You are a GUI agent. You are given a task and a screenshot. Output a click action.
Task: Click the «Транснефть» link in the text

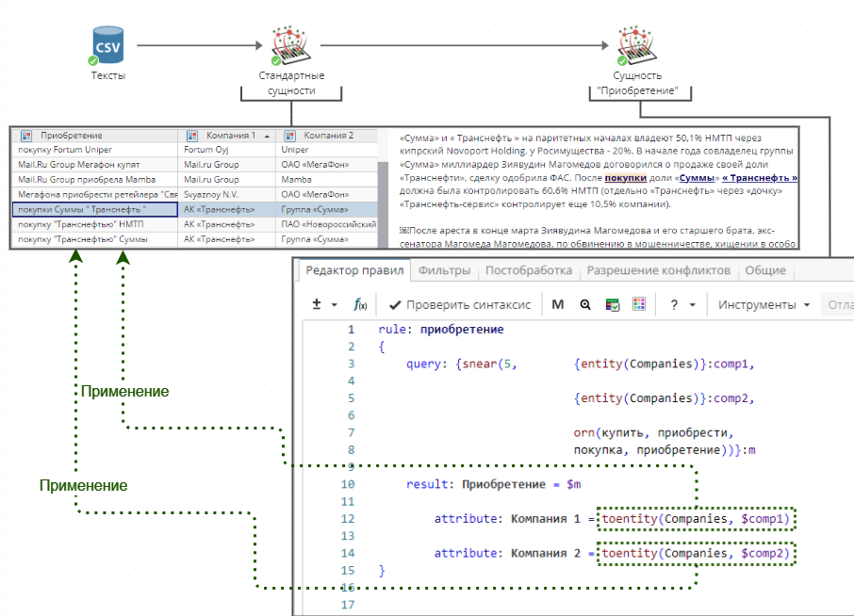(x=759, y=178)
